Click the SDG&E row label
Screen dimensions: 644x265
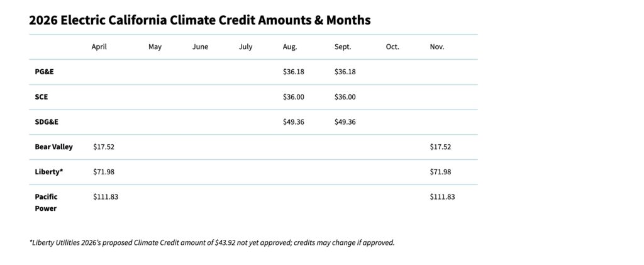coord(47,122)
